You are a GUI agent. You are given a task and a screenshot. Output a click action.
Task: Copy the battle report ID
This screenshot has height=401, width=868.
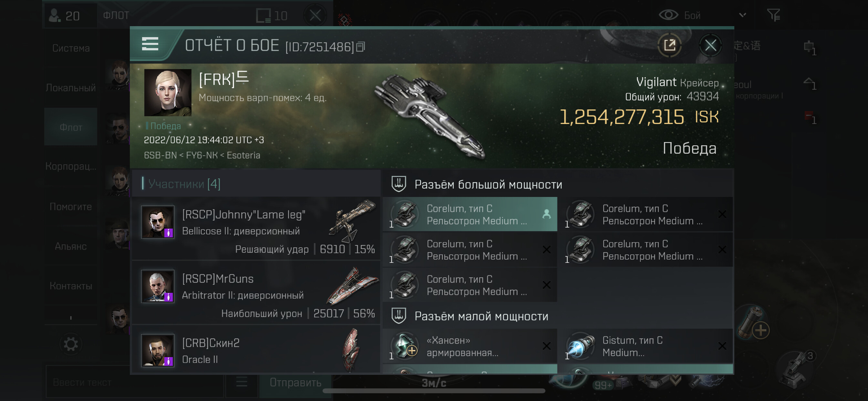click(x=361, y=47)
